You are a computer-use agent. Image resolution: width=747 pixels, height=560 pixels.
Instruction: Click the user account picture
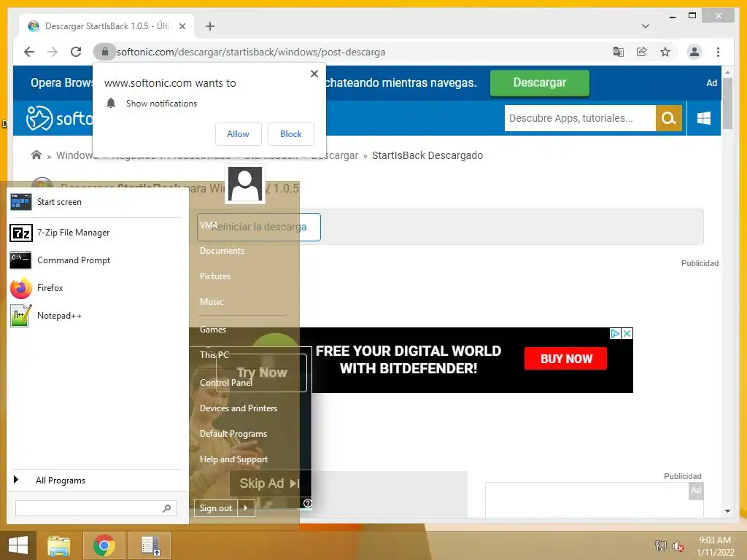click(x=245, y=184)
